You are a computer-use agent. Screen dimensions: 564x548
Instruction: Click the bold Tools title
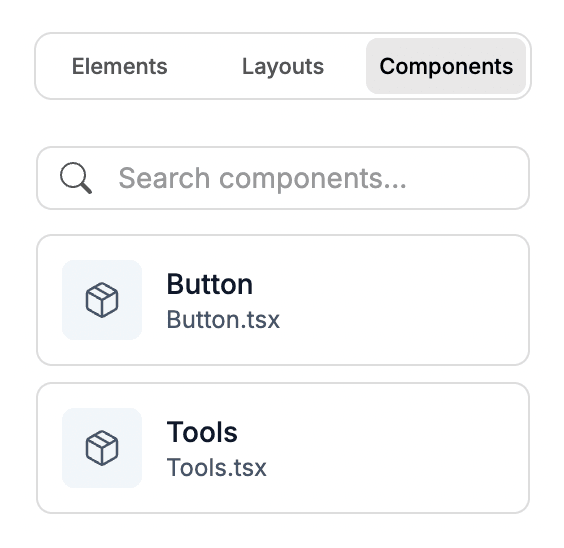coord(202,432)
